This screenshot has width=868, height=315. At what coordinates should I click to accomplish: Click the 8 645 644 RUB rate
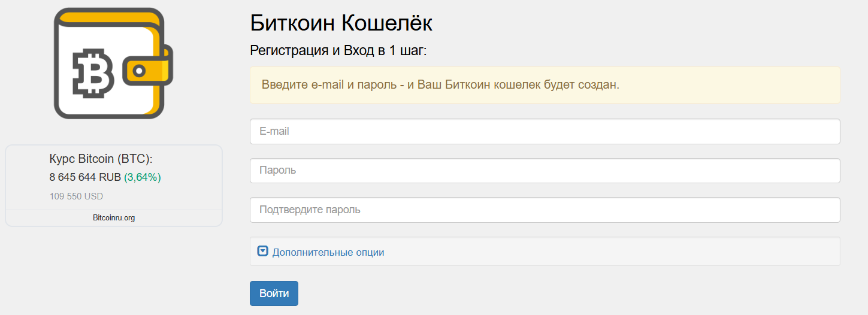coord(85,177)
